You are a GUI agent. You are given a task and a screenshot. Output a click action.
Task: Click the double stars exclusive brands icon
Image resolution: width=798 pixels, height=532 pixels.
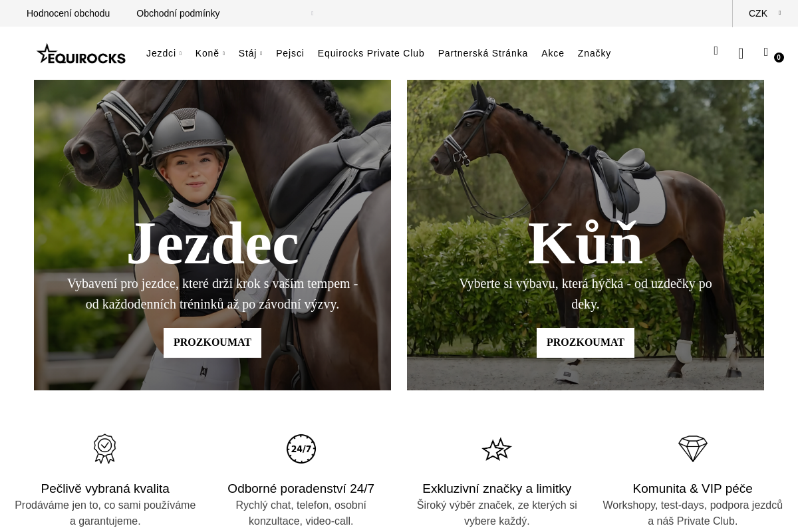pyautogui.click(x=497, y=450)
